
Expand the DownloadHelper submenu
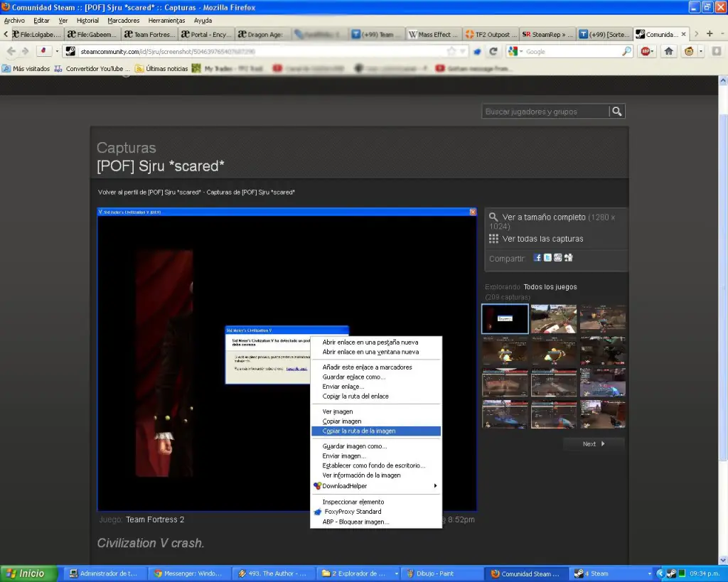coord(435,485)
